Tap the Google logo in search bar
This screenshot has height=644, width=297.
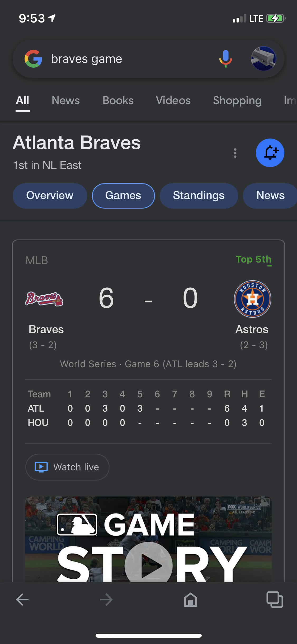click(x=33, y=59)
